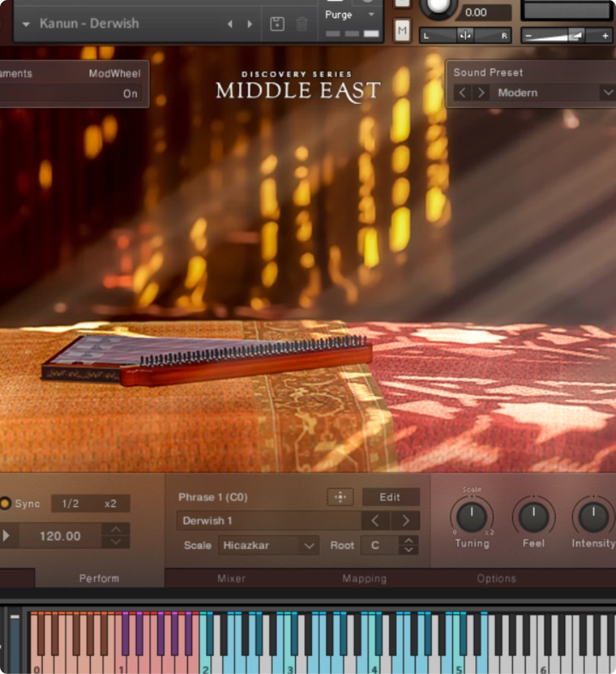Click the C1 key on the keyboard
Screen dimensions: 616x674
(121, 661)
